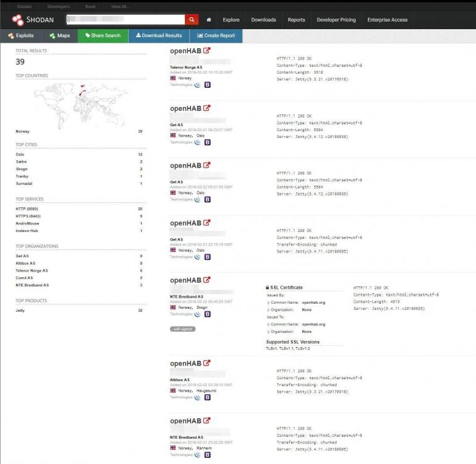Viewport: 476px width, 464px height.
Task: Click the red search magnifier button
Action: (192, 20)
